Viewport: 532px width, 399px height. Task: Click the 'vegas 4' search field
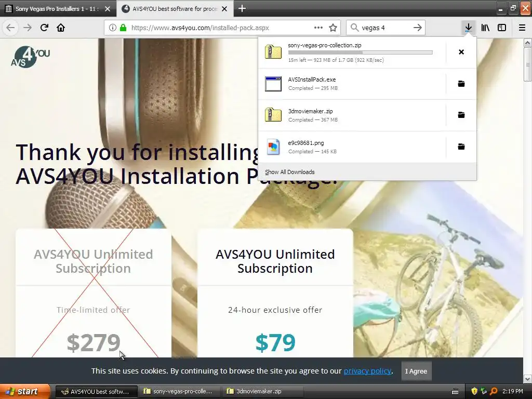(x=385, y=28)
